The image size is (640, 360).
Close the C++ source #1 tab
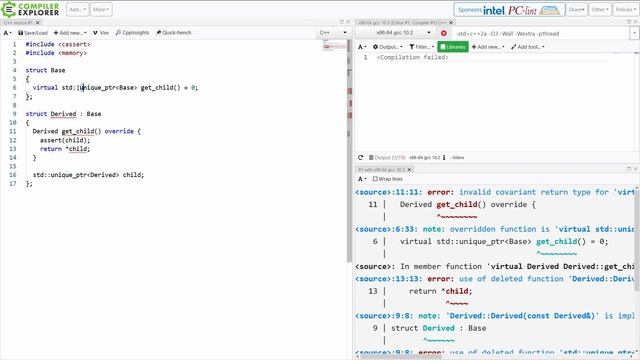(38, 22)
